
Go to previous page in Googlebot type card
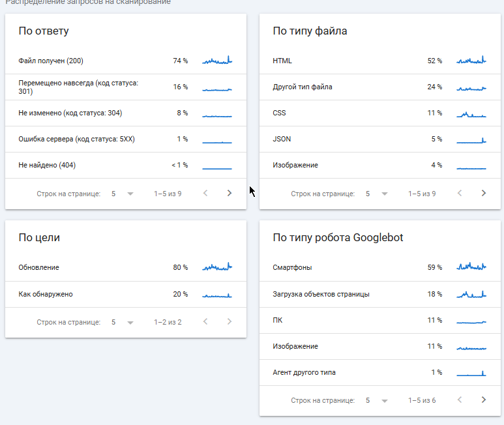pyautogui.click(x=460, y=400)
